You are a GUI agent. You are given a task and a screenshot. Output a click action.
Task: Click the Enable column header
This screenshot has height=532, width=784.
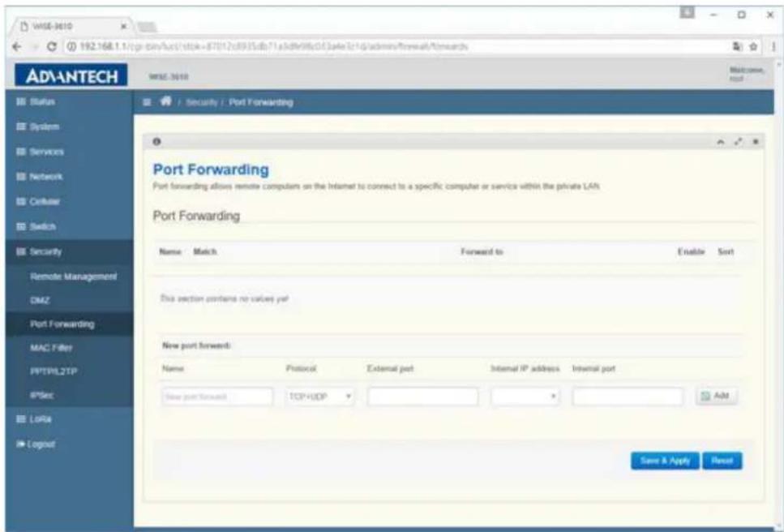[691, 251]
